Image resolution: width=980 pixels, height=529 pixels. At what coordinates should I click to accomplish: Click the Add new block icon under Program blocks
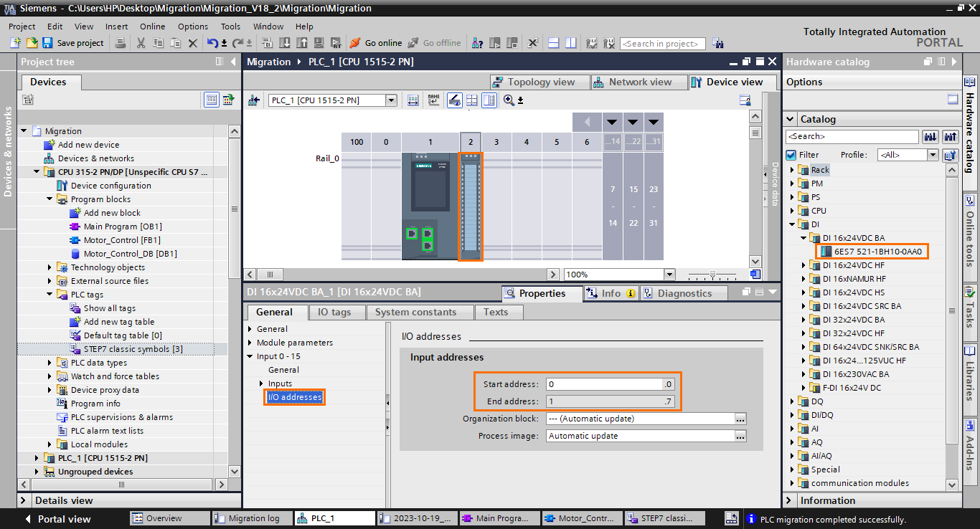[75, 212]
